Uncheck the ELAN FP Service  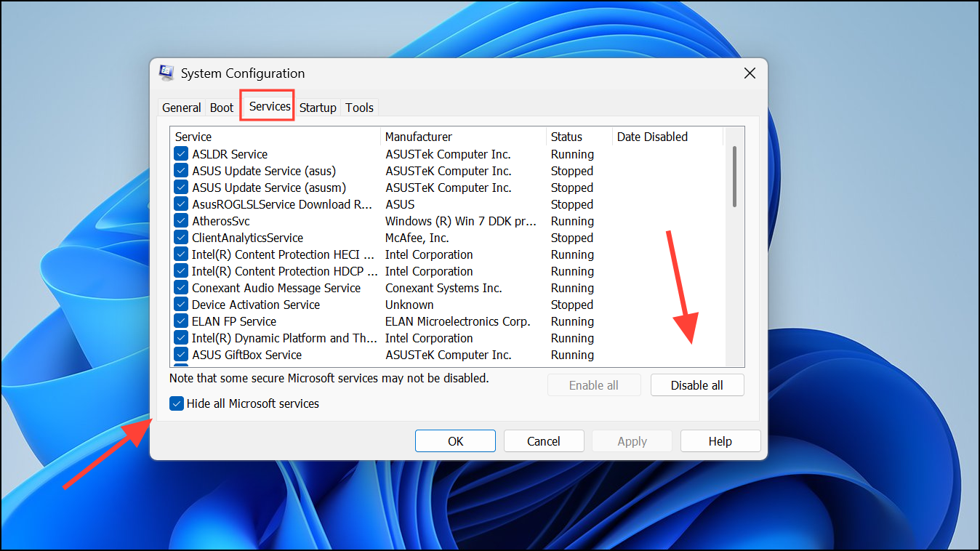coord(180,321)
